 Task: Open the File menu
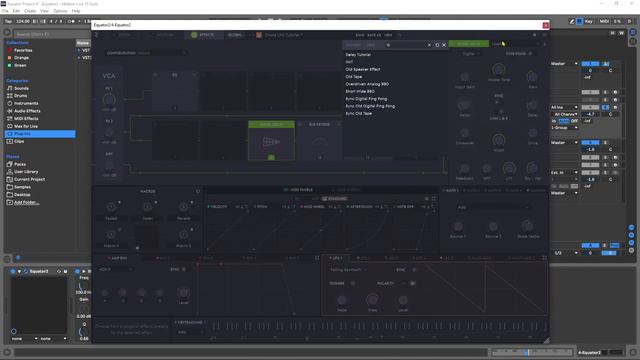5,11
